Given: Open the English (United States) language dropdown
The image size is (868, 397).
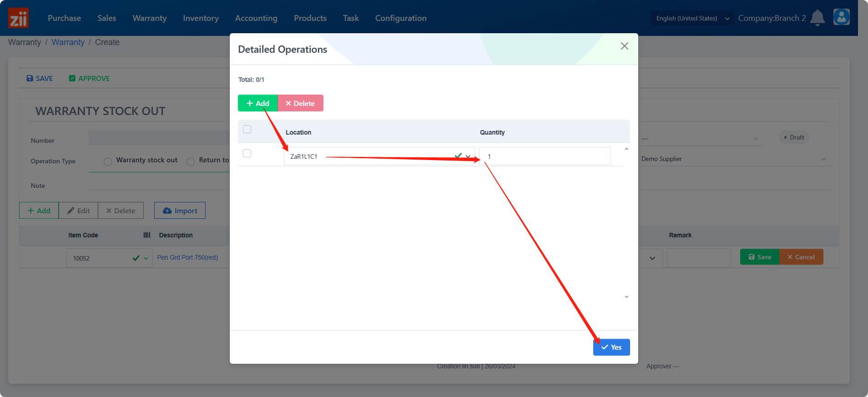Looking at the screenshot, I should 691,18.
